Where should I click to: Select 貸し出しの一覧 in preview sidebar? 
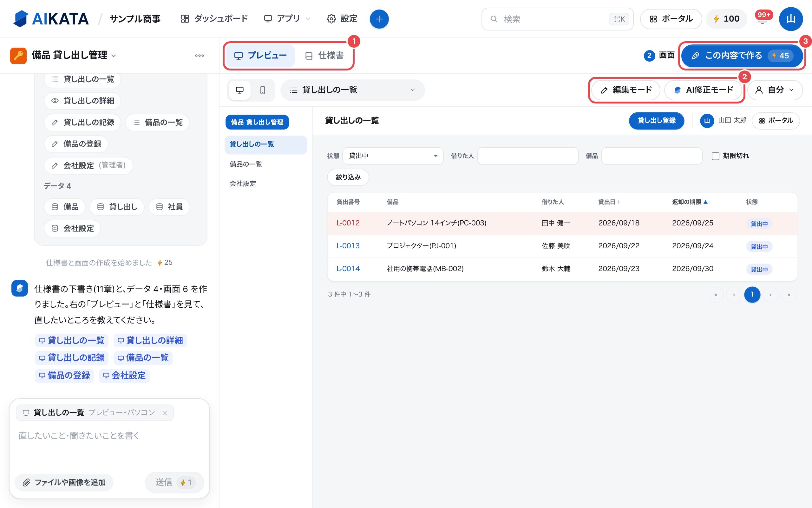(266, 144)
